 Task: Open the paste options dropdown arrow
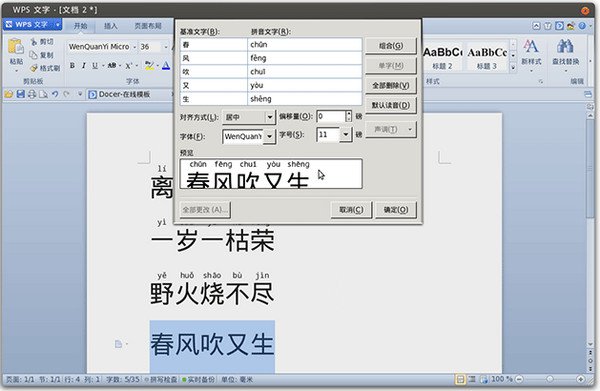[x=16, y=71]
